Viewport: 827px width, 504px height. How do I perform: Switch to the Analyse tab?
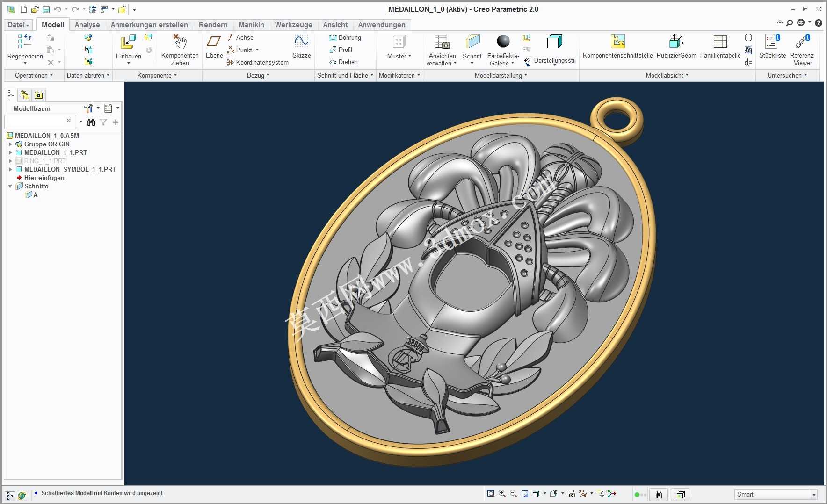[x=87, y=25]
